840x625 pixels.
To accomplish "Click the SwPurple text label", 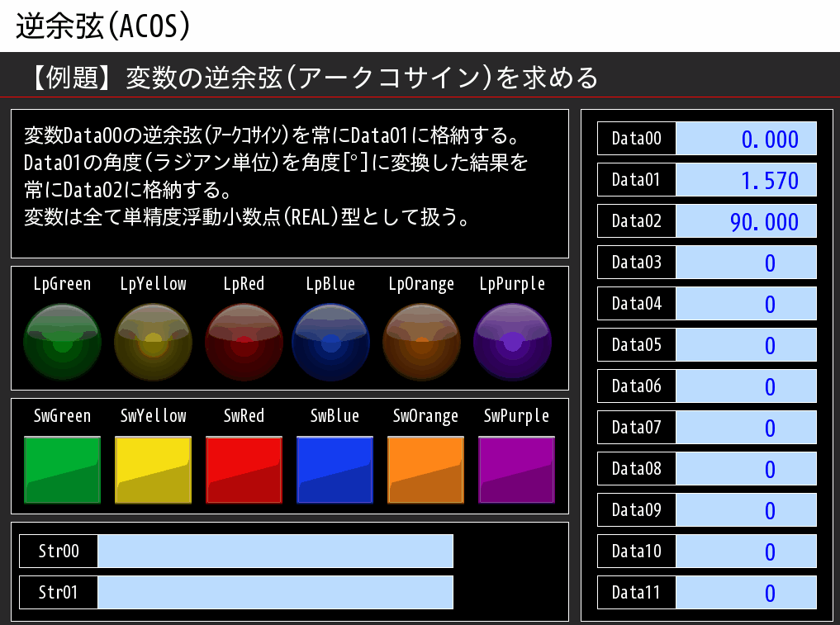I will pos(516,416).
